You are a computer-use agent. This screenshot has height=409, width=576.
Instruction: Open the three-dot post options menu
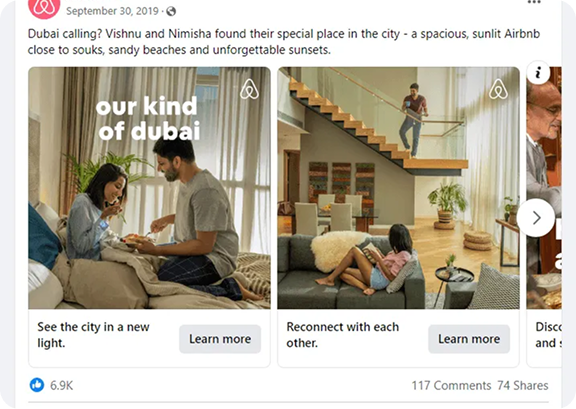(x=534, y=2)
